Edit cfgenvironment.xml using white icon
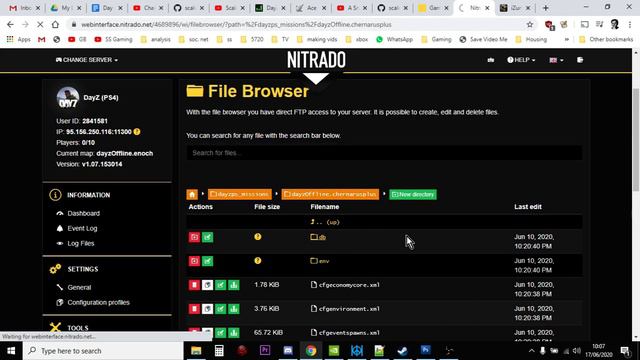Screen dimensions: 640x360 (207, 309)
